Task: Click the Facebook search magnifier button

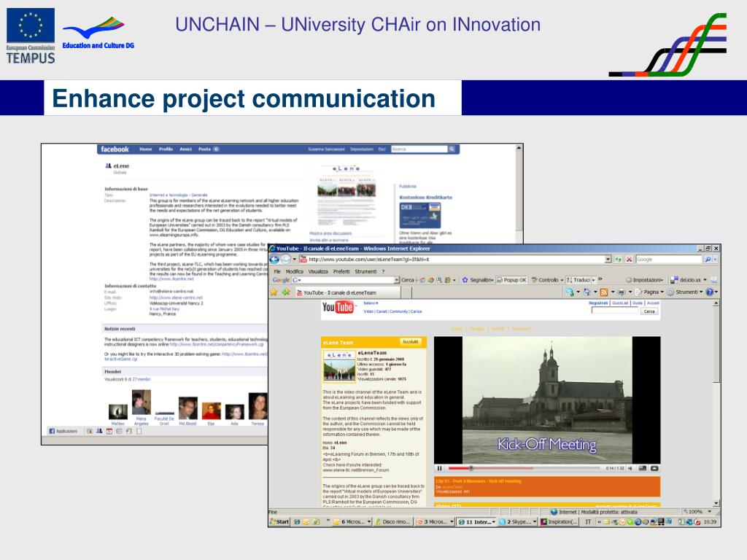Action: [x=452, y=149]
